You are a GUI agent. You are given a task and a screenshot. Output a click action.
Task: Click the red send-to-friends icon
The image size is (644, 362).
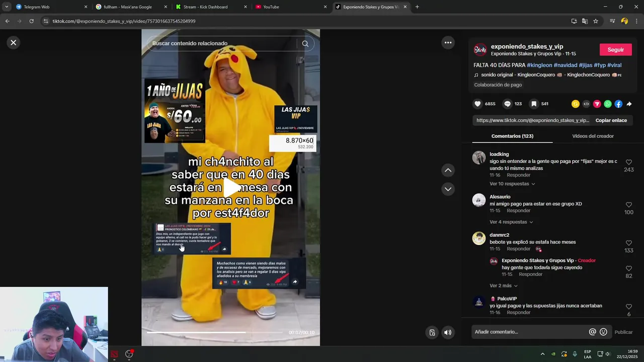pyautogui.click(x=597, y=104)
